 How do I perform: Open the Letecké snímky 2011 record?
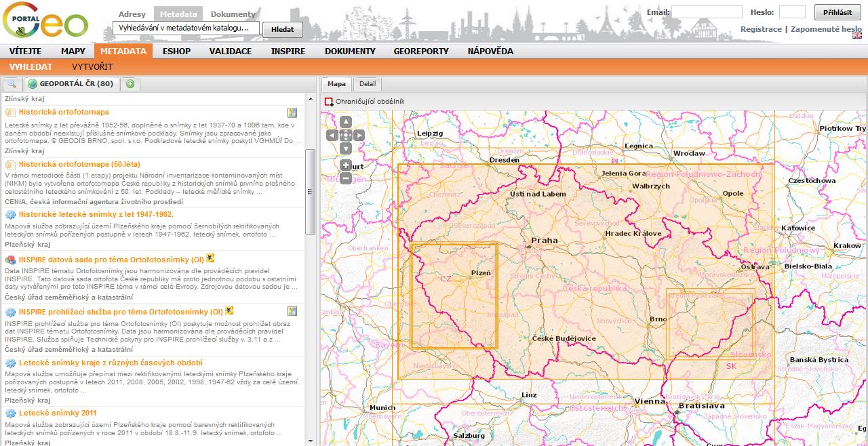(x=58, y=413)
